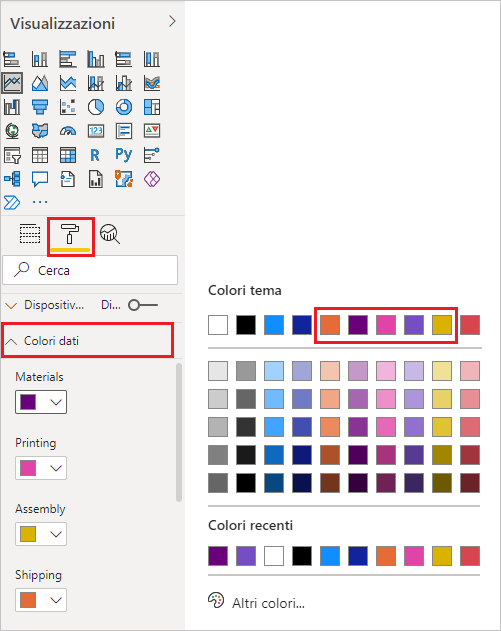501x631 pixels.
Task: Pick dark purple in Colori tema row
Action: (x=358, y=325)
